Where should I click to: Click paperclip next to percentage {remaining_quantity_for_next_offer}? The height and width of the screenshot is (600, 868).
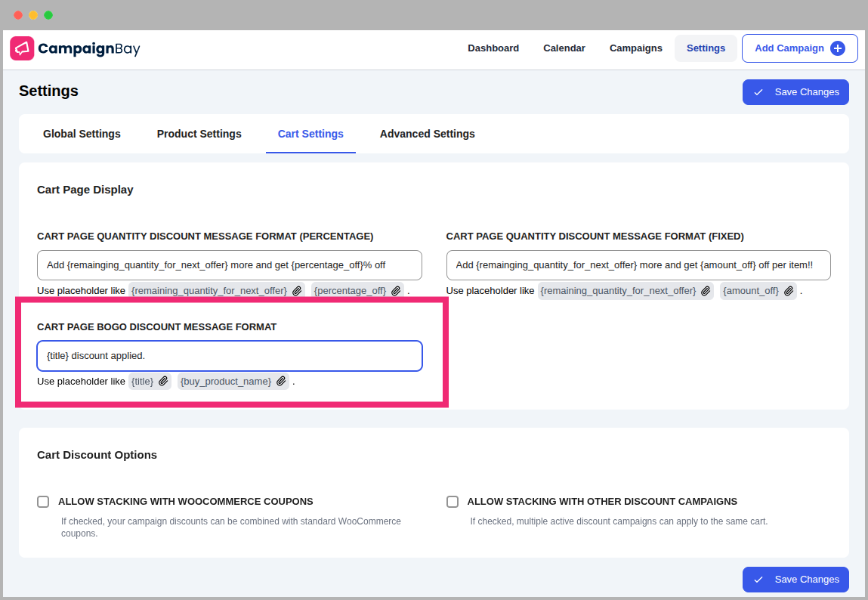tap(298, 291)
